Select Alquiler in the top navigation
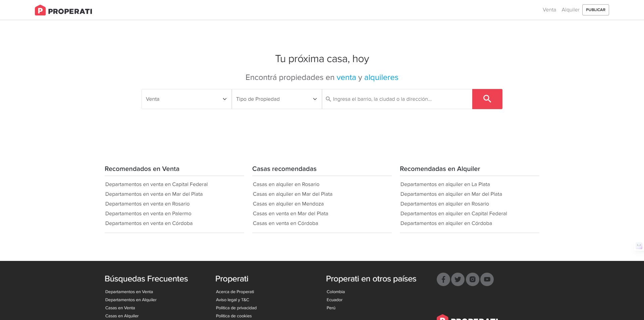This screenshot has width=644, height=320. pos(571,10)
